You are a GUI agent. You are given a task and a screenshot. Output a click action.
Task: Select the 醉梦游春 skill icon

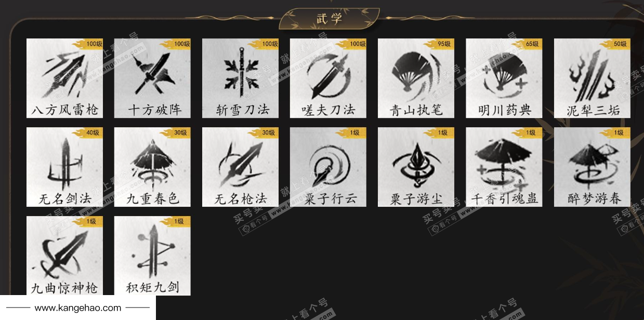pyautogui.click(x=593, y=167)
